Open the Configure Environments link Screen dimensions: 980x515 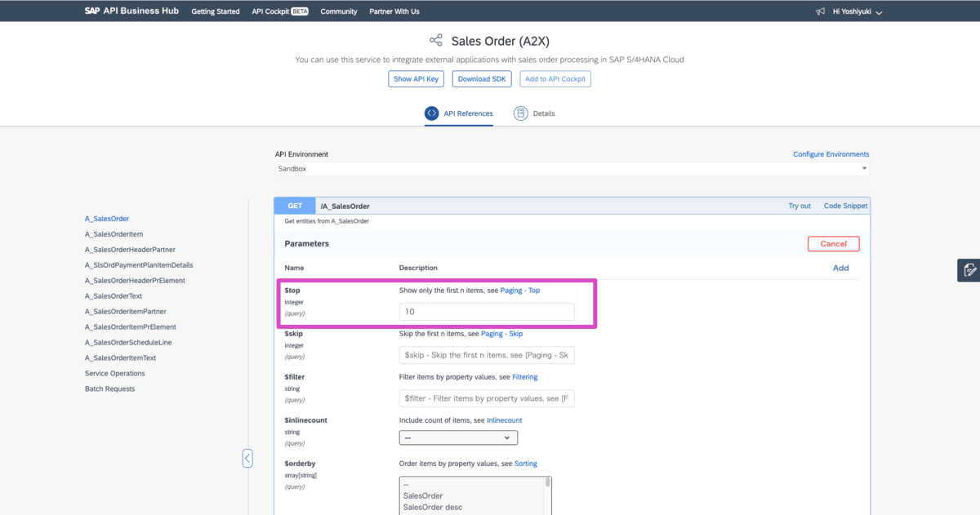[x=831, y=154]
